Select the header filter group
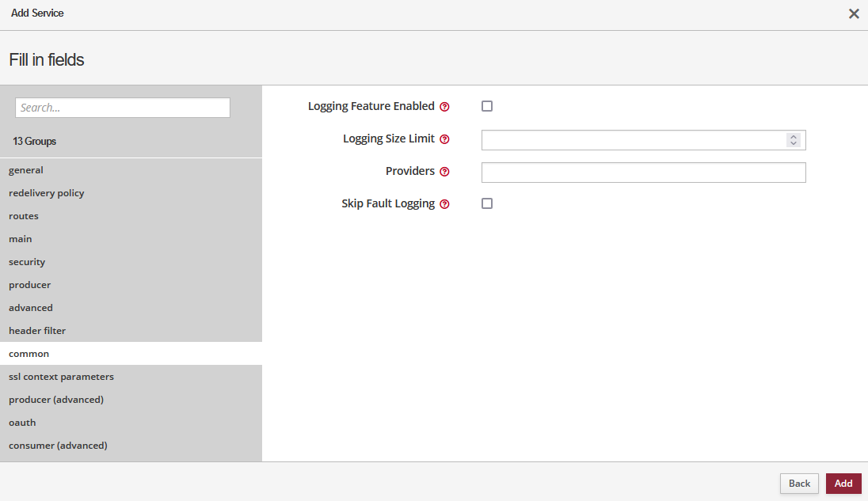The height and width of the screenshot is (501, 868). click(x=37, y=331)
